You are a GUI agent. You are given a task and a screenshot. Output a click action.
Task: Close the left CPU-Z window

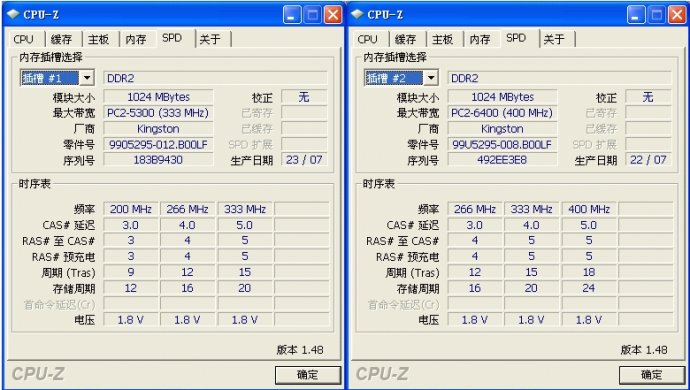(333, 15)
